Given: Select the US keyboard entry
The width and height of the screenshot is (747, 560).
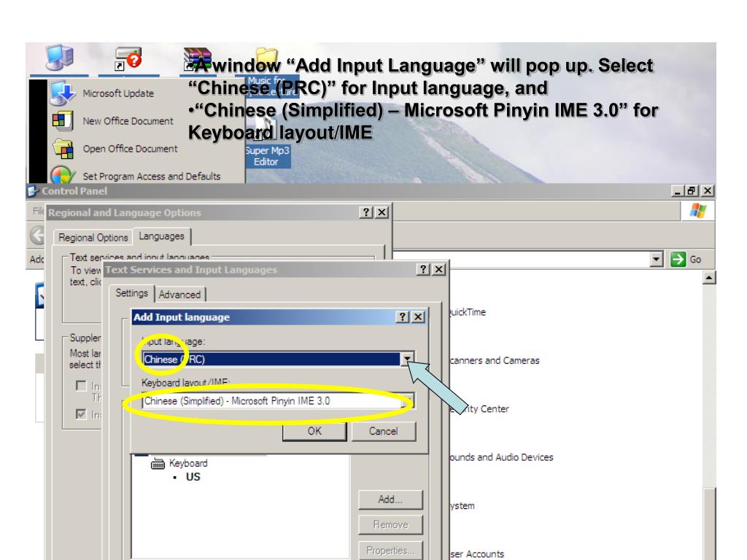Looking at the screenshot, I should point(193,477).
